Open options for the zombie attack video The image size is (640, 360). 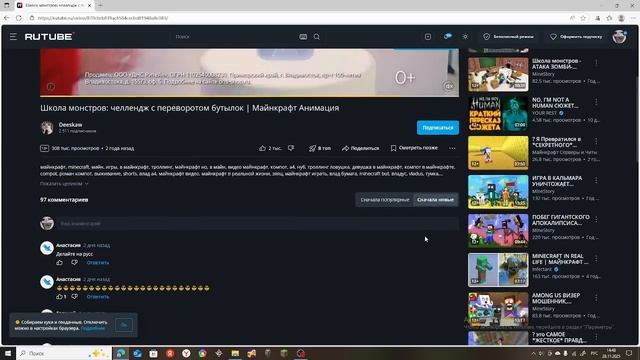coord(596,62)
